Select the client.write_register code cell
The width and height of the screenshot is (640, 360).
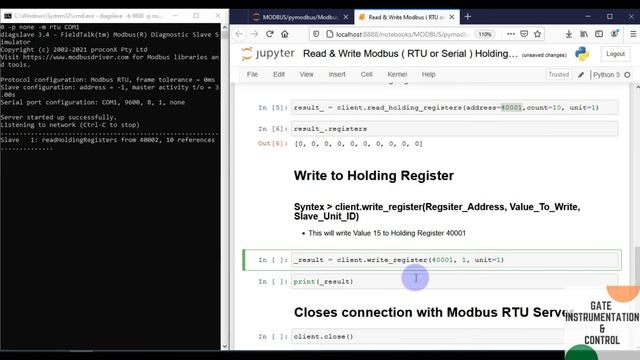454,260
